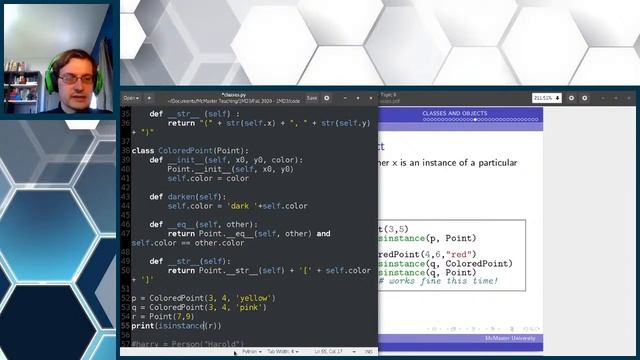Image resolution: width=640 pixels, height=360 pixels.
Task: Open line and column position dropdown
Action: [x=335, y=351]
